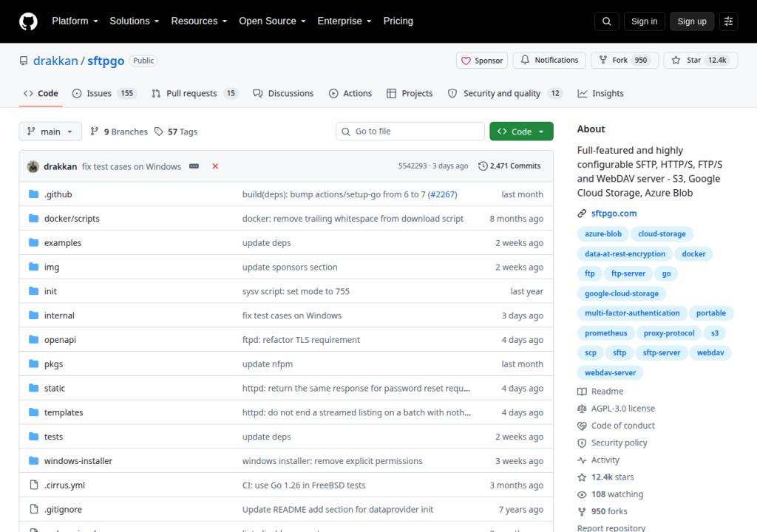Screen dimensions: 757x532
Task: Switch to Security and quality tab
Action: pyautogui.click(x=506, y=93)
